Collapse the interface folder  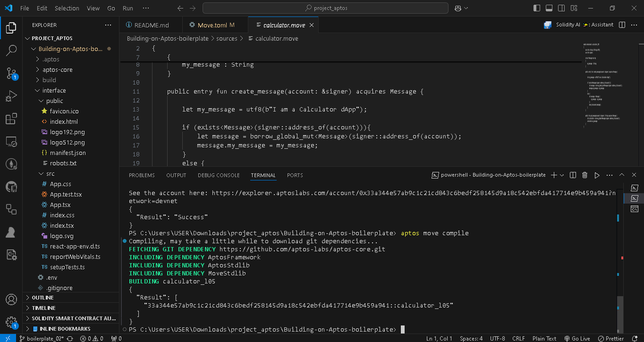(x=54, y=90)
